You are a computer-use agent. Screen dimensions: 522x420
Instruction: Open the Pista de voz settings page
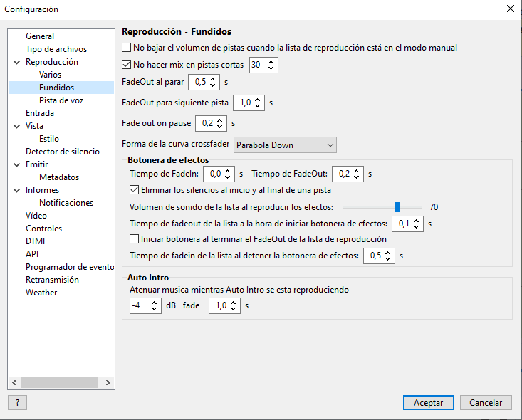(61, 100)
